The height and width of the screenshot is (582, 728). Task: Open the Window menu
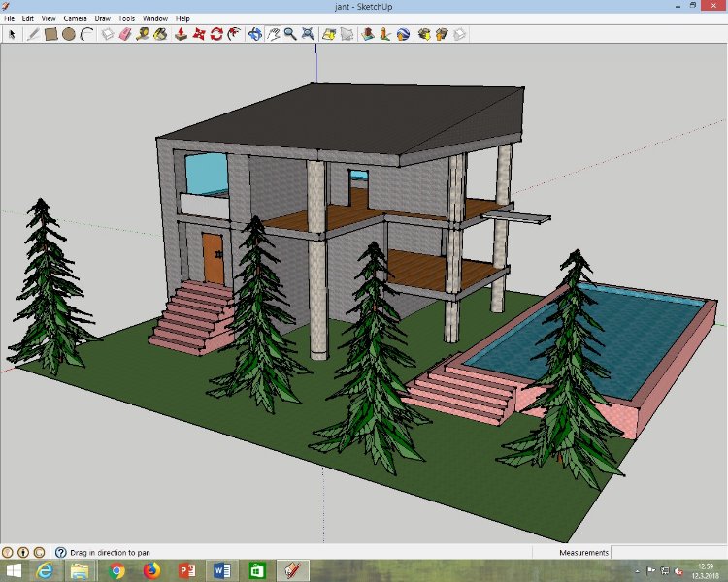coord(154,18)
